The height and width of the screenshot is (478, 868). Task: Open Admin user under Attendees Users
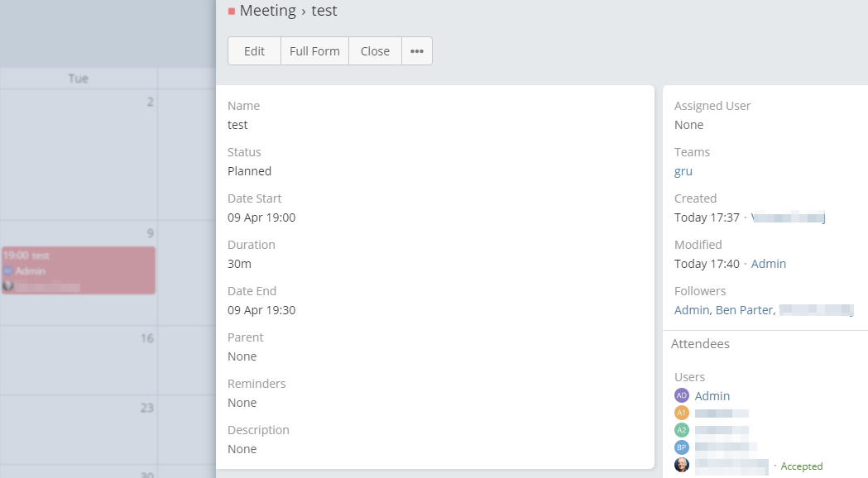point(712,396)
